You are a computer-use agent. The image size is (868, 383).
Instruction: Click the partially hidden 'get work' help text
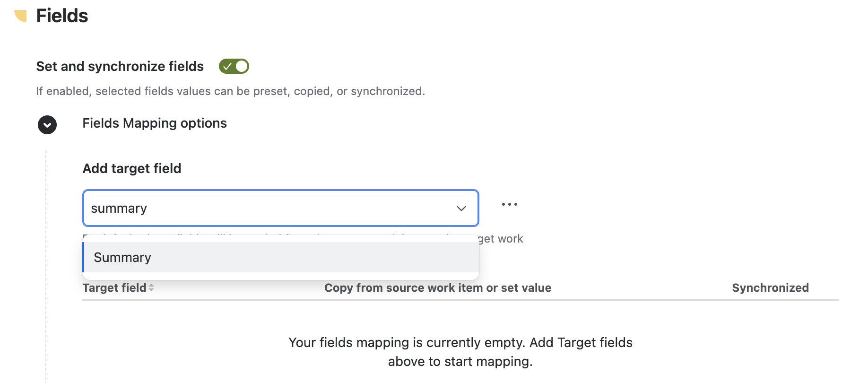pyautogui.click(x=501, y=239)
